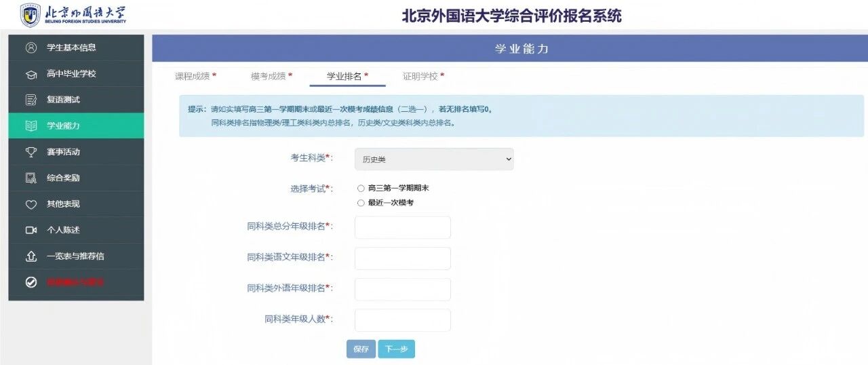Click the notepad icon beside 复语测试
Image resolution: width=868 pixels, height=365 pixels.
pyautogui.click(x=31, y=100)
